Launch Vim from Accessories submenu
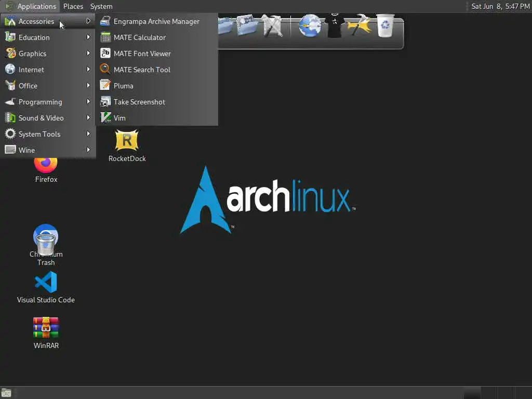 pos(157,118)
